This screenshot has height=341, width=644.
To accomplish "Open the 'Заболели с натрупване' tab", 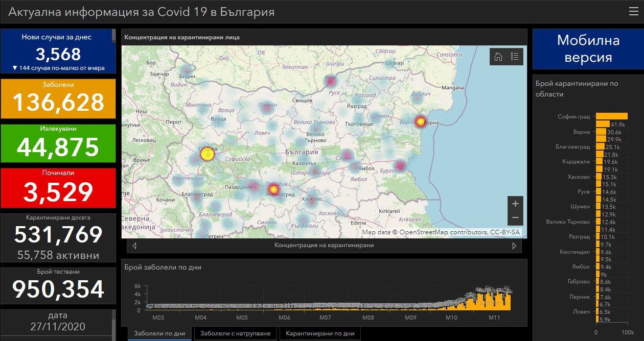I will tap(235, 333).
